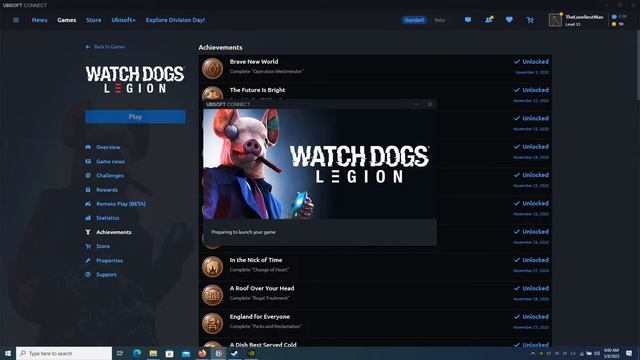Click Unlocked status for Brave New World
Screen dimensions: 640x360
pos(531,62)
